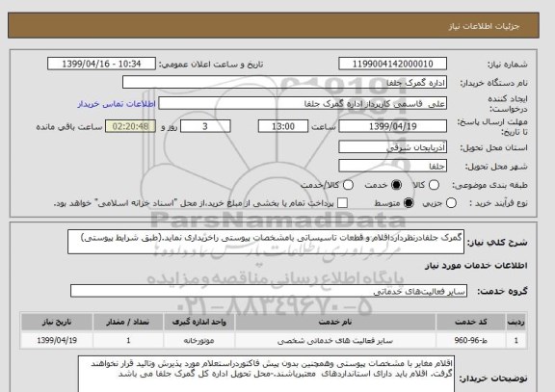Click the طبقه بندی موضوعی label
Screen dimensions: 555x392
point(489,185)
